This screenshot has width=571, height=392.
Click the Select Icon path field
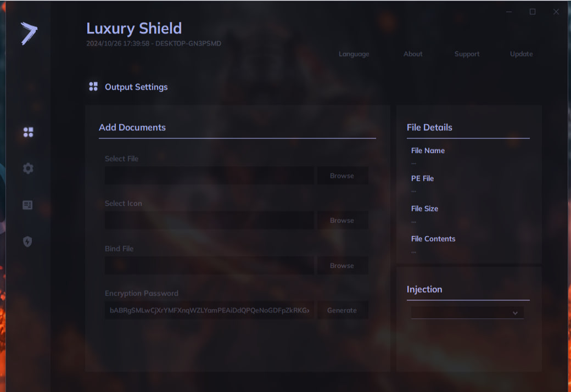click(x=209, y=221)
